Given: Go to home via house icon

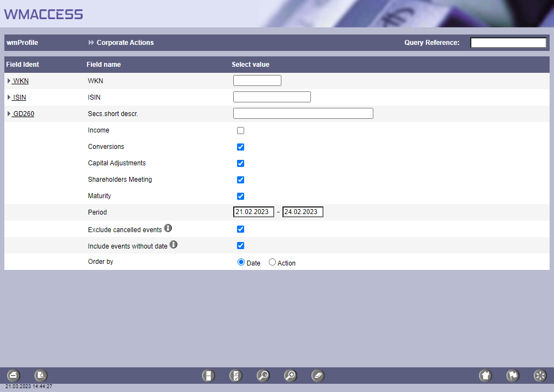Looking at the screenshot, I should coord(485,376).
